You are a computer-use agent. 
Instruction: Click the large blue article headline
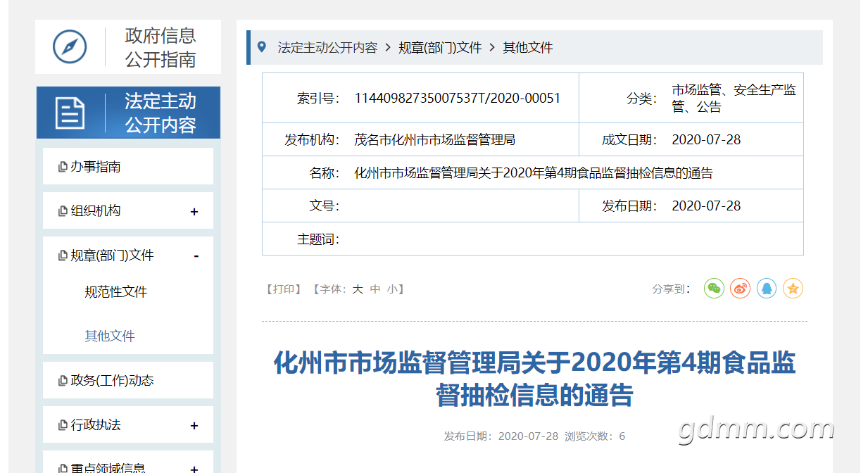click(x=534, y=379)
